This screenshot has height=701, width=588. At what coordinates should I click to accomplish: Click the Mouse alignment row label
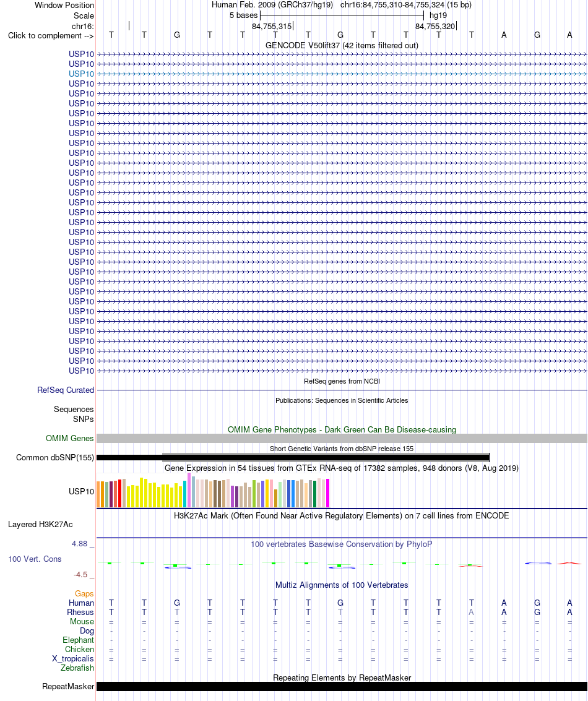pos(82,621)
